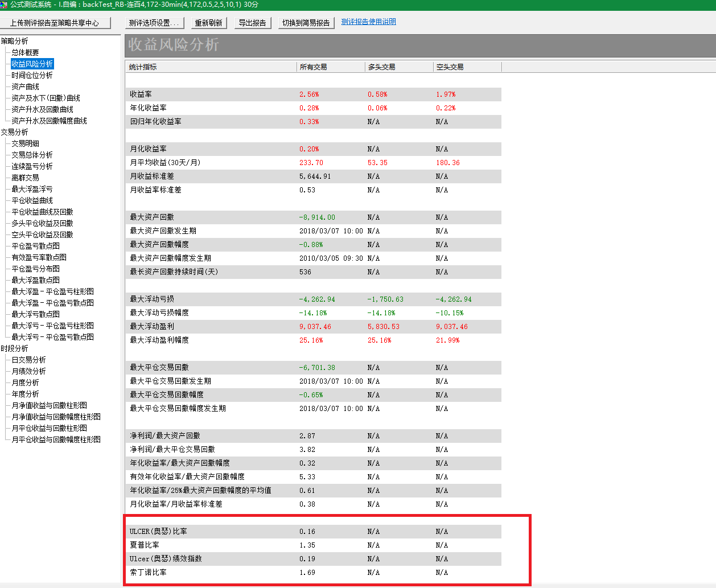Click 空头交易 column header
This screenshot has width=716, height=588.
click(467, 67)
